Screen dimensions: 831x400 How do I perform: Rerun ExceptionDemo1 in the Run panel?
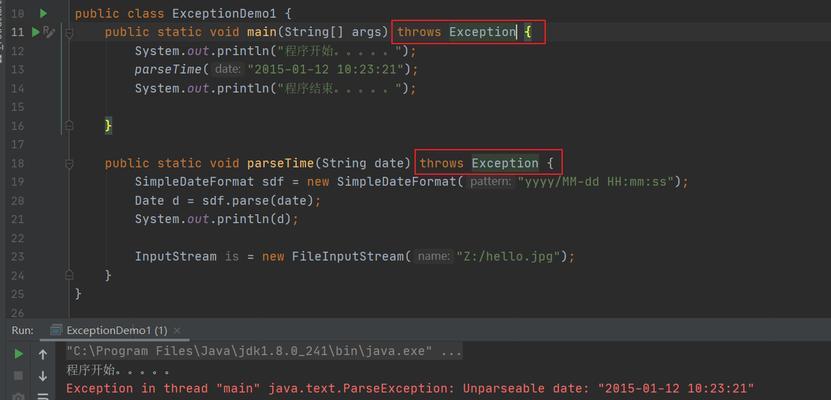[x=19, y=354]
